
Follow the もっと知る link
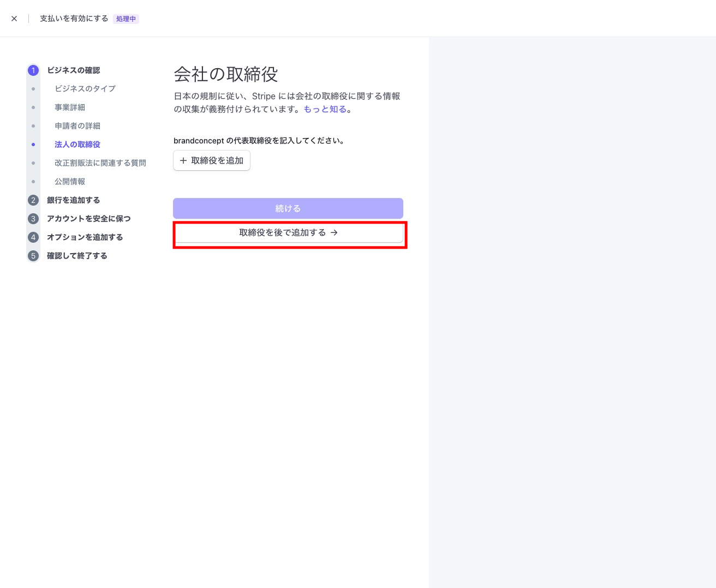pos(325,110)
